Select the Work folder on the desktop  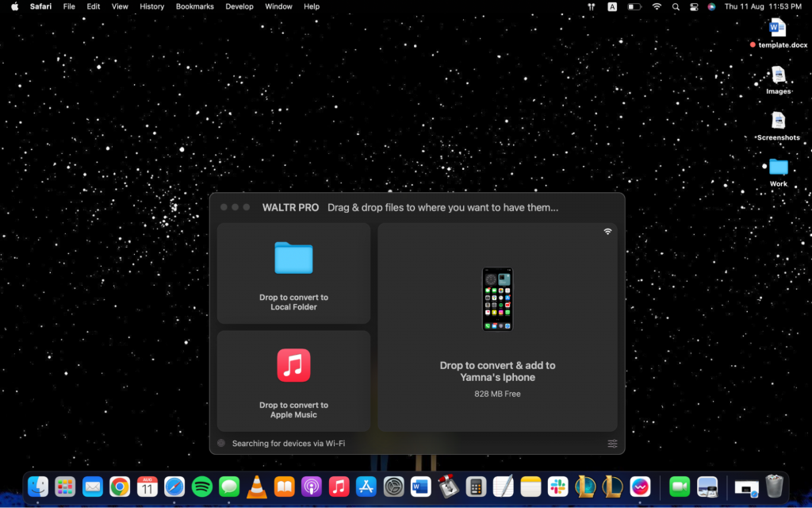tap(779, 172)
